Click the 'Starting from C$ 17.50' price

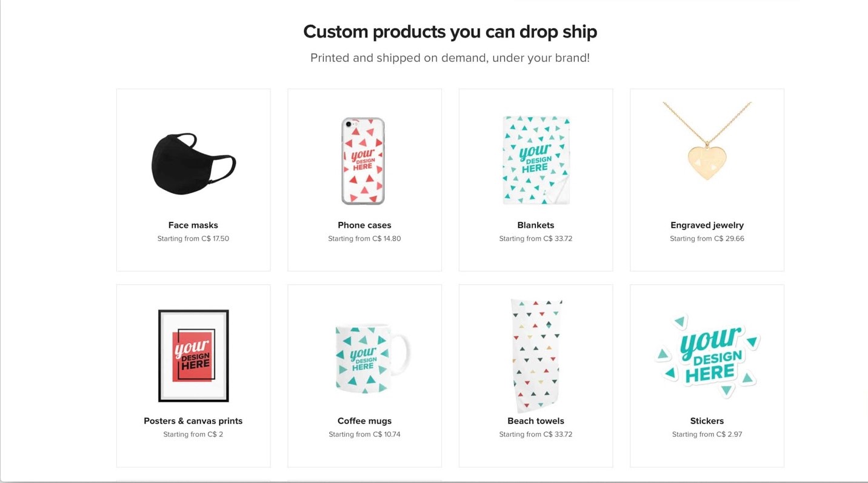(193, 239)
